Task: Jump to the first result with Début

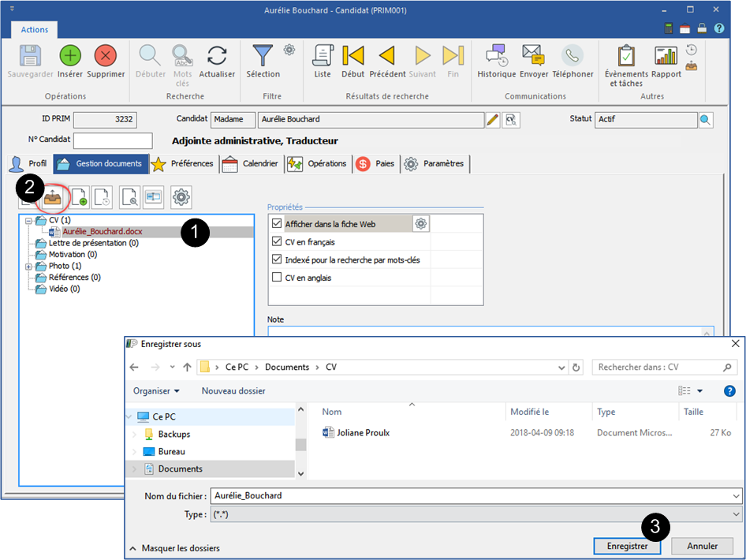Action: (353, 56)
